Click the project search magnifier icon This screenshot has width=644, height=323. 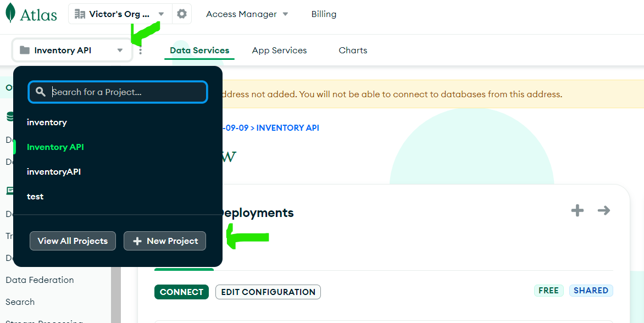(x=40, y=92)
